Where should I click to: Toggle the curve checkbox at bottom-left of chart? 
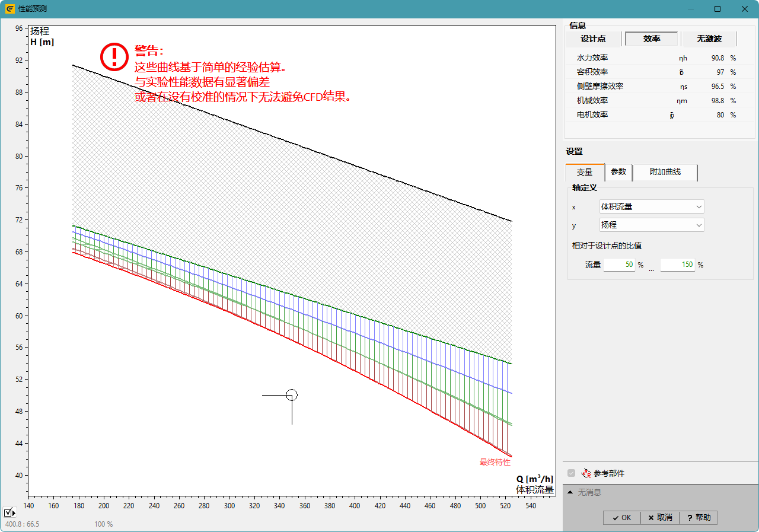(x=8, y=512)
